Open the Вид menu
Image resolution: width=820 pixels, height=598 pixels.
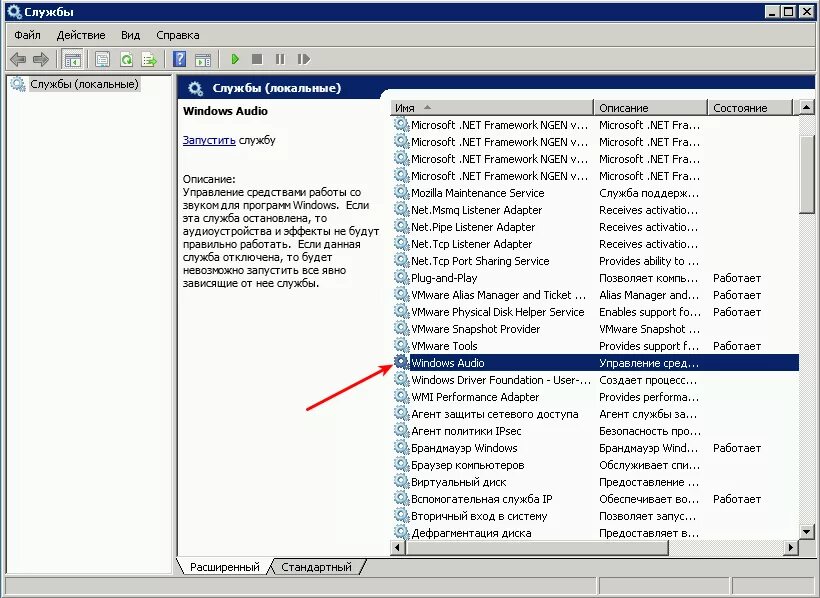point(130,35)
